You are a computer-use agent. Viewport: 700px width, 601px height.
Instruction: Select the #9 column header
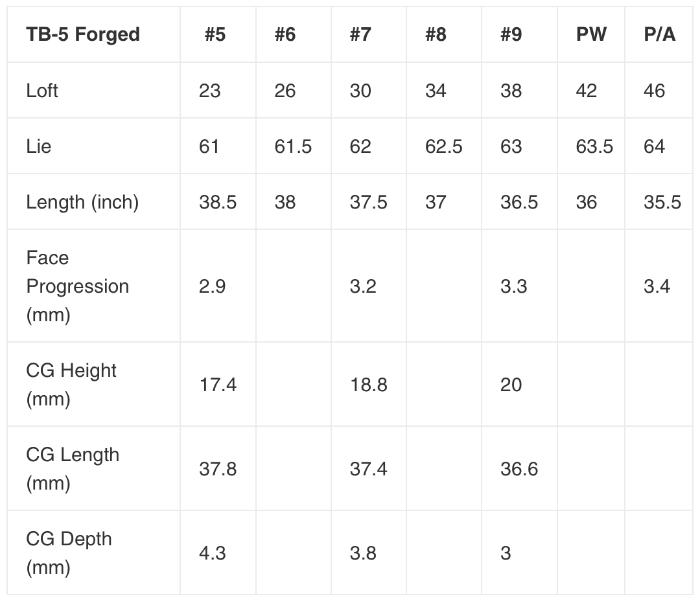511,34
